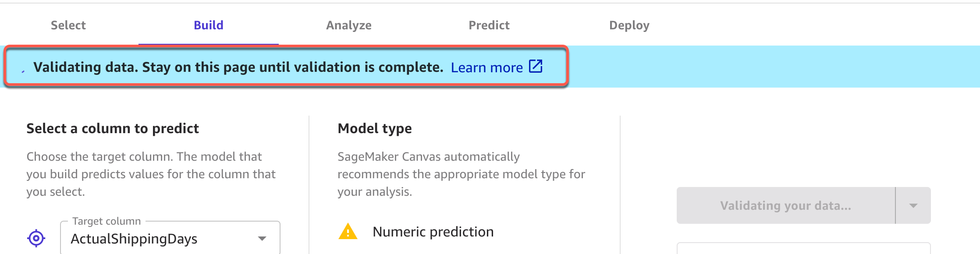This screenshot has width=980, height=254.
Task: Go to the Predict tab
Action: pyautogui.click(x=489, y=25)
